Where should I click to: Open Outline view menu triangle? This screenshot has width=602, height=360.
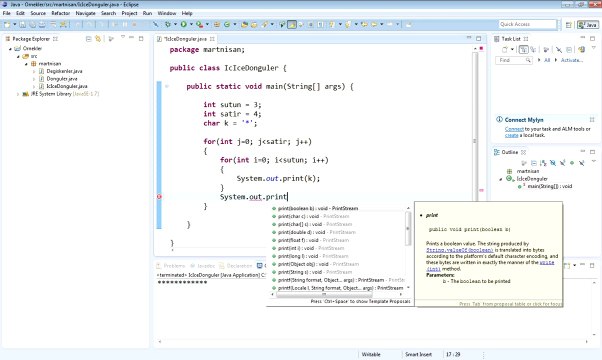click(594, 161)
